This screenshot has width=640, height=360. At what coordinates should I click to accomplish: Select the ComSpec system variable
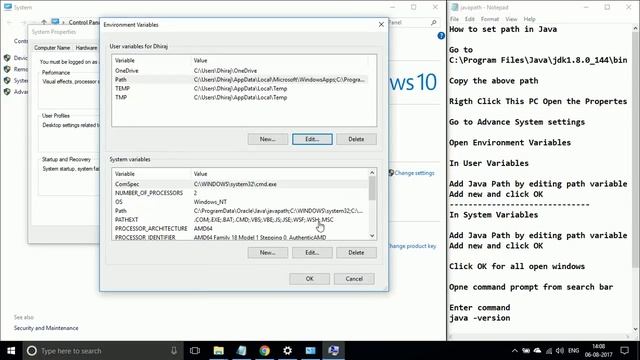point(240,184)
